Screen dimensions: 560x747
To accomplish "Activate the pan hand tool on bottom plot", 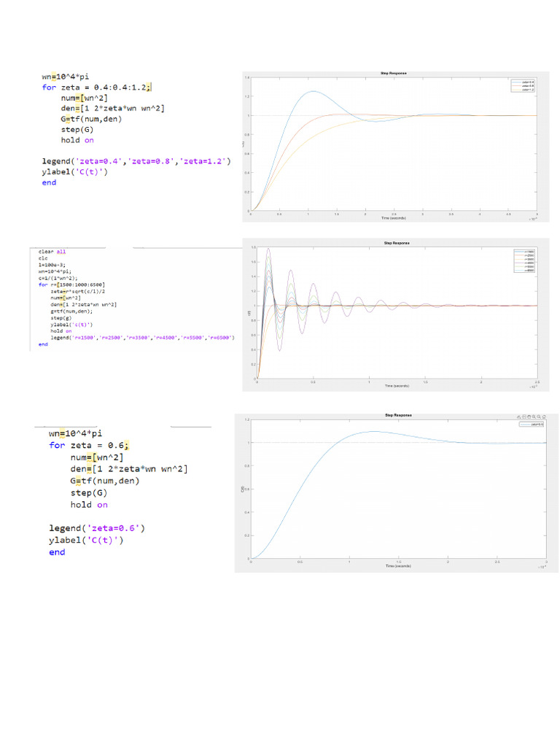I will pos(529,415).
